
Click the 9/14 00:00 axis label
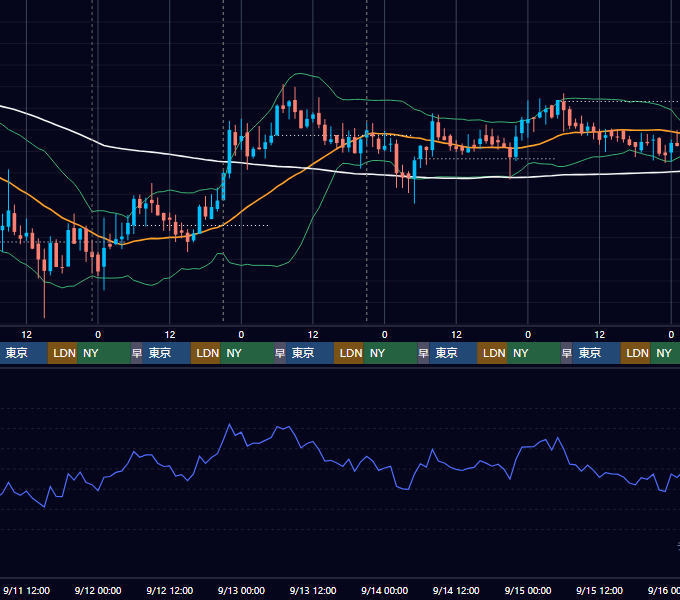384,590
